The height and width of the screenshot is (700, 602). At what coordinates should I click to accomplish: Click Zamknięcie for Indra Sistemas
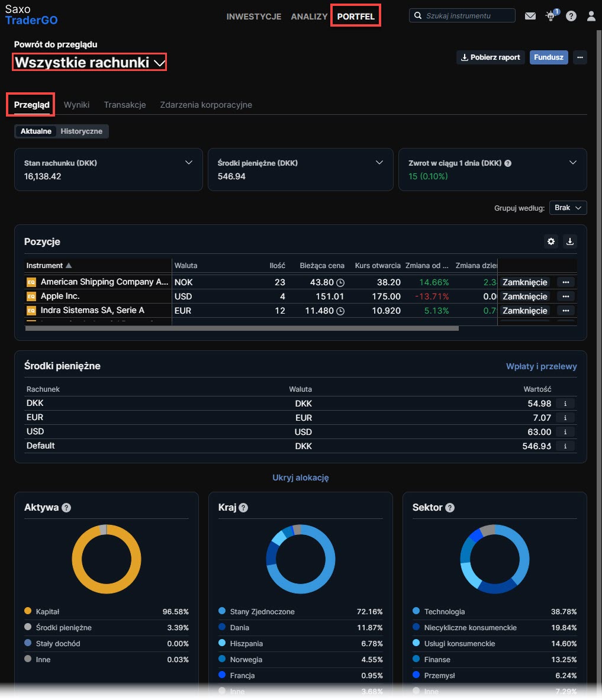[524, 311]
